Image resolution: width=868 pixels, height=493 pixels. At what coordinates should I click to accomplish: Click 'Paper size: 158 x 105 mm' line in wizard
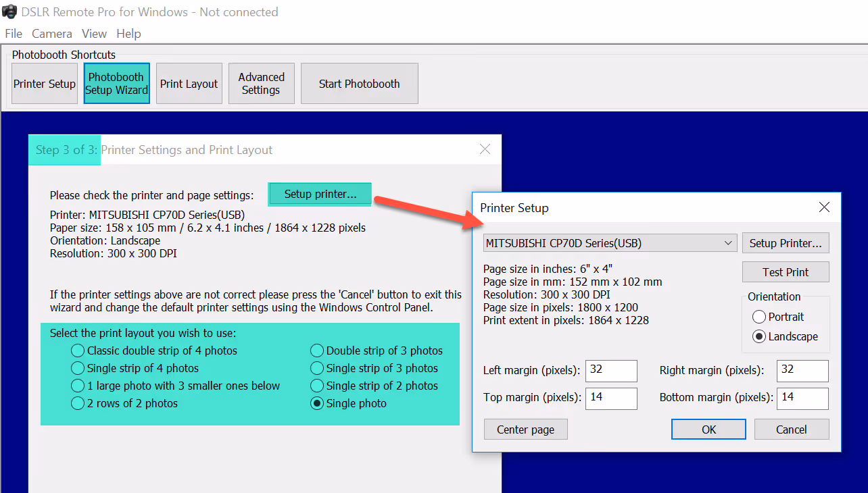pyautogui.click(x=208, y=228)
